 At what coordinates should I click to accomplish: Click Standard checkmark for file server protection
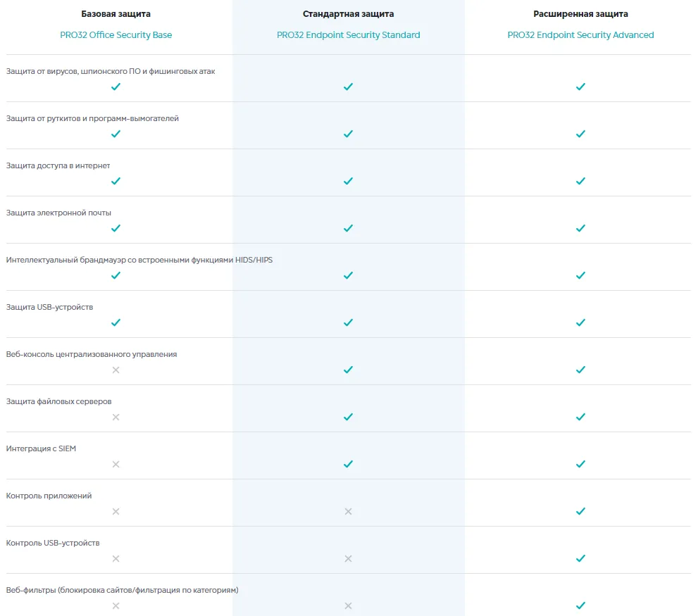pos(348,417)
